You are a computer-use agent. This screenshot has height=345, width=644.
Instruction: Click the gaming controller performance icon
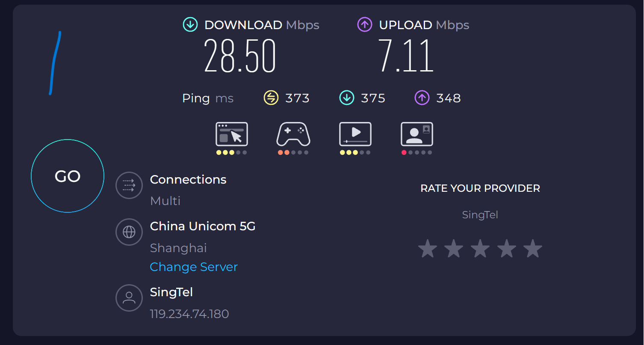pos(293,134)
